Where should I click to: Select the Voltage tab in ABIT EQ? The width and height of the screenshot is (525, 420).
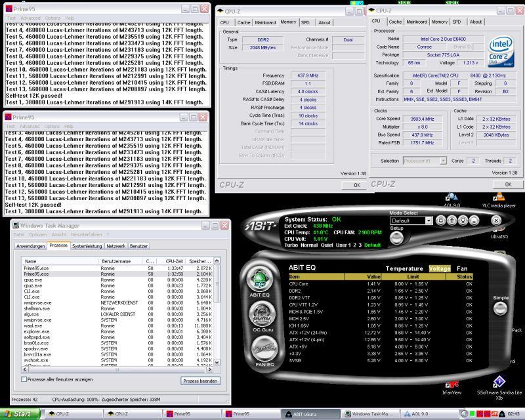point(440,268)
